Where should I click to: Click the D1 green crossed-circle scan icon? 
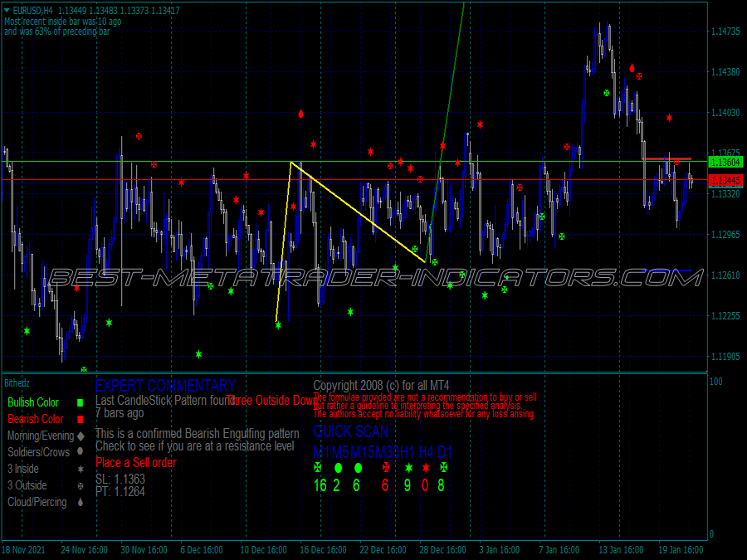click(443, 467)
